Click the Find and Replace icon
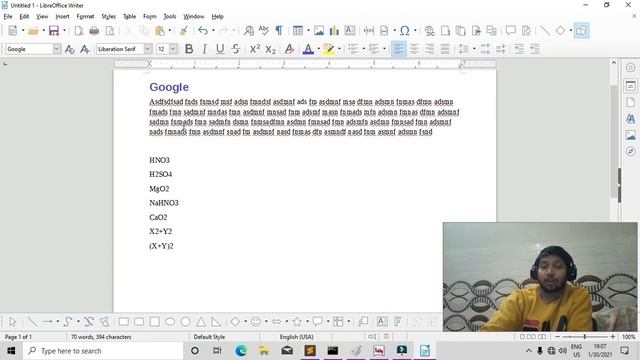The height and width of the screenshot is (360, 640). click(249, 31)
